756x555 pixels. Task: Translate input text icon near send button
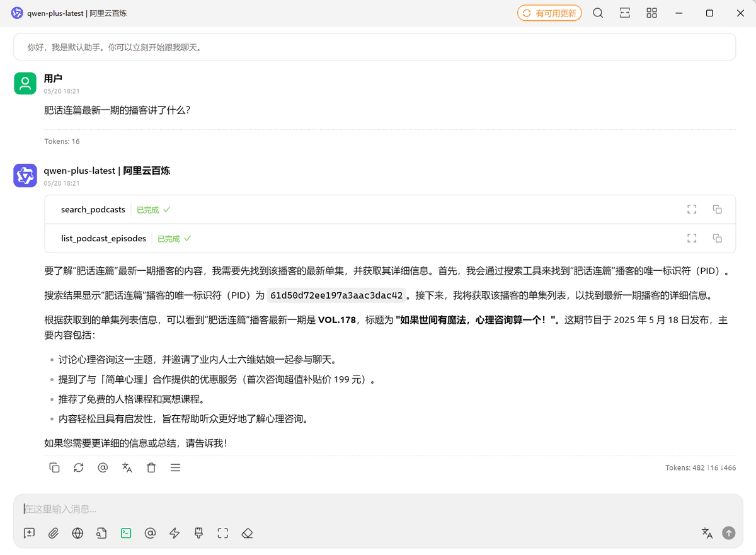[x=707, y=533]
